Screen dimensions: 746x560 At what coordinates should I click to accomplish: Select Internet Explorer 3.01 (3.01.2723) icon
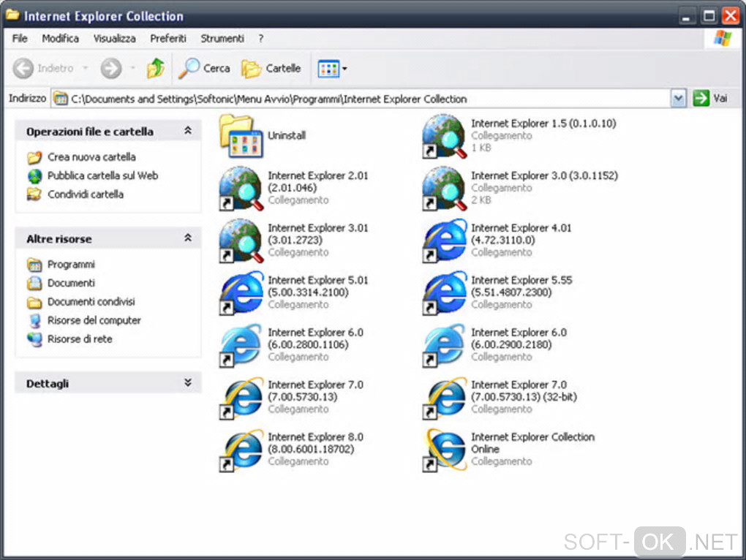pos(241,241)
